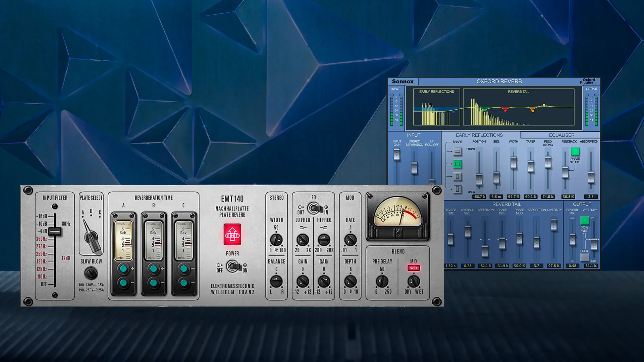Image resolution: width=644 pixels, height=362 pixels.
Task: Click the Phase Mod slider handle
Action: click(519, 238)
